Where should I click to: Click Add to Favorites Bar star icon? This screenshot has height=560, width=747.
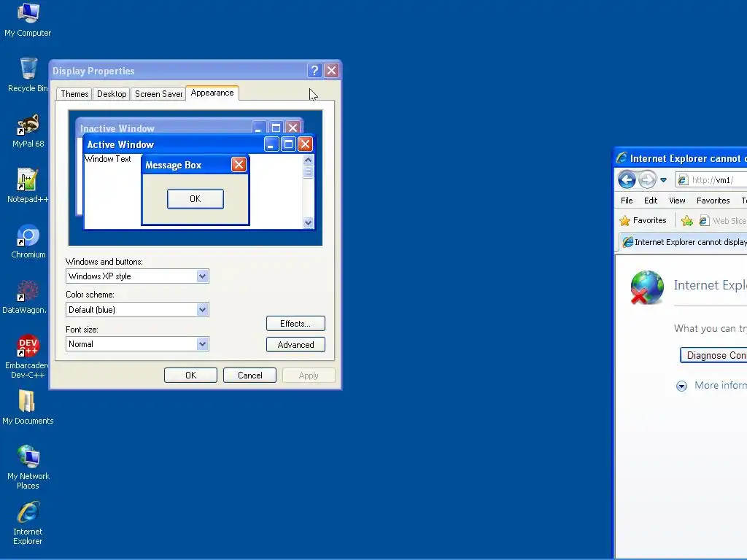[687, 220]
